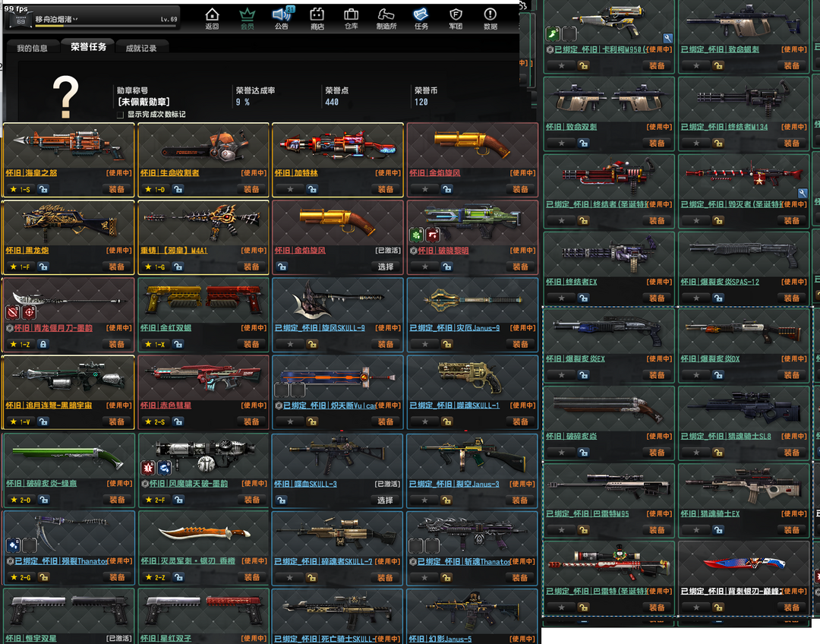820x644 pixels.
Task: Click the 怀旧|生命收割者 name link
Action: pyautogui.click(x=170, y=173)
